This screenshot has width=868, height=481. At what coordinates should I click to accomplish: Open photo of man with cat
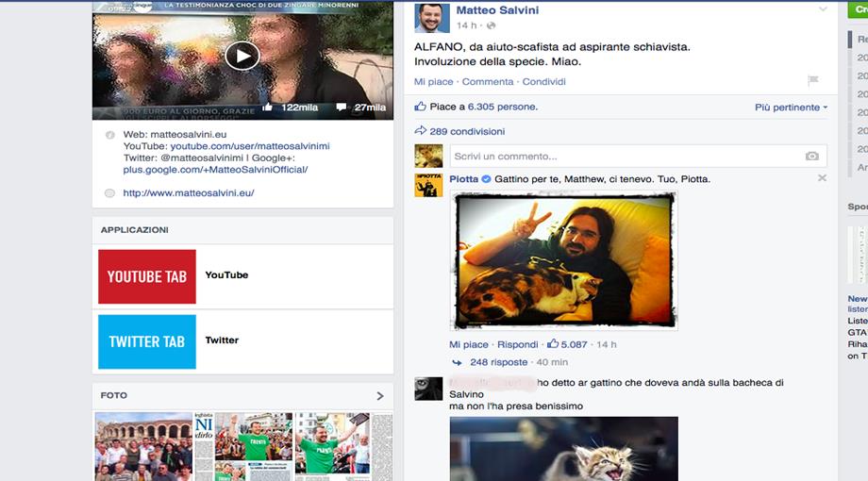tap(564, 260)
